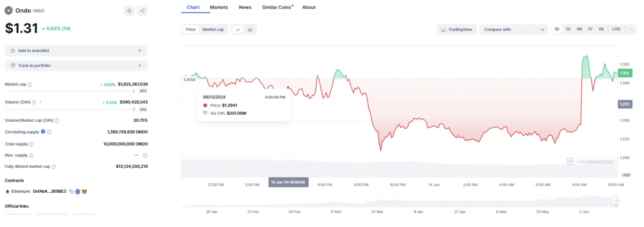644x227 pixels.
Task: Toggle chart to Market cap
Action: click(x=213, y=29)
